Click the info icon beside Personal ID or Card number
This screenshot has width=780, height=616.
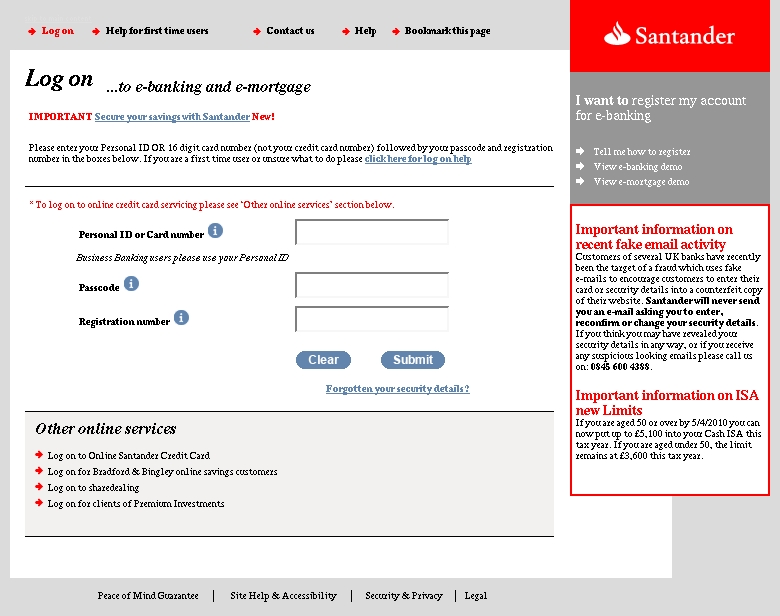(215, 231)
